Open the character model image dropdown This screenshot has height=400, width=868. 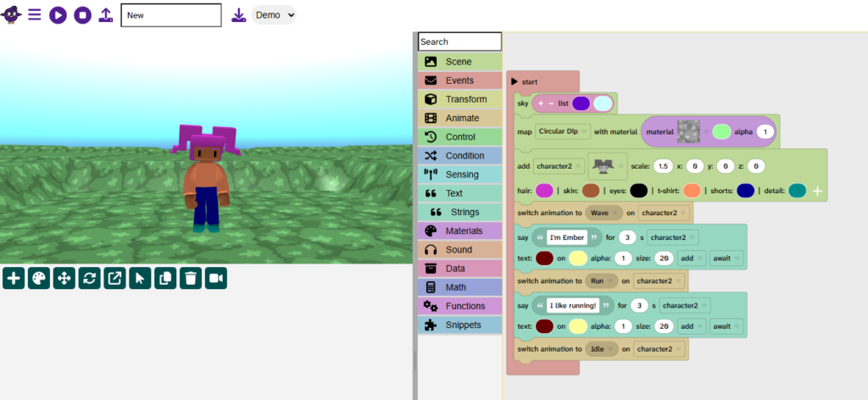click(x=607, y=165)
